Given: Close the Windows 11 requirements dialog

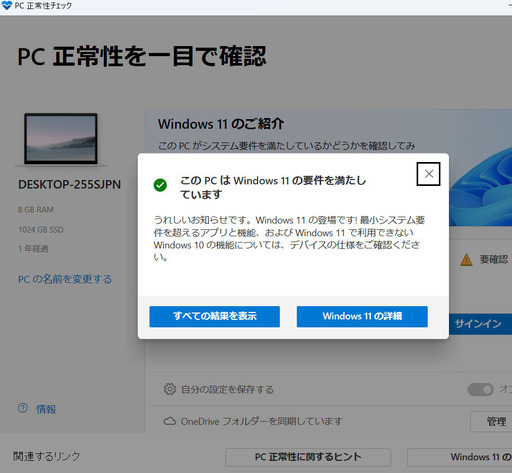Looking at the screenshot, I should pyautogui.click(x=428, y=174).
